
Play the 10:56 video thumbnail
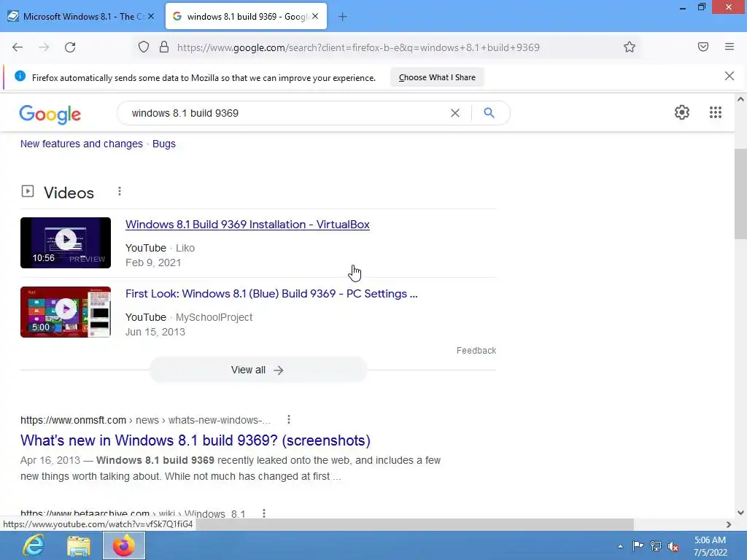66,243
